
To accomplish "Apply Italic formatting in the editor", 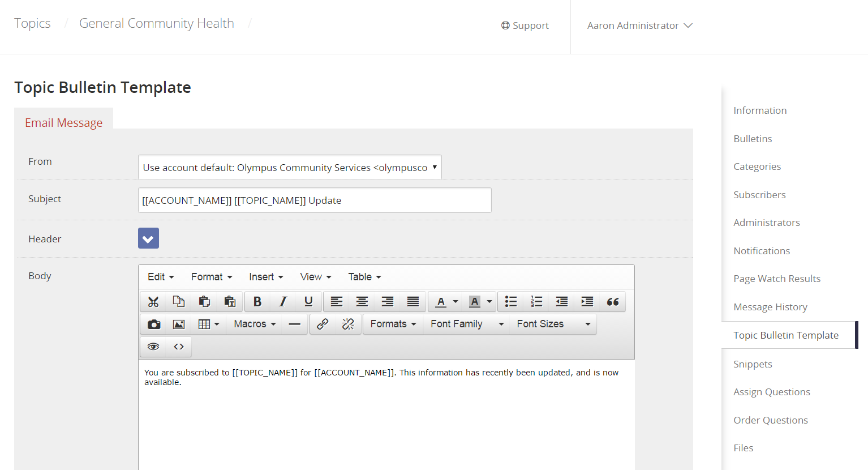I will tap(283, 301).
